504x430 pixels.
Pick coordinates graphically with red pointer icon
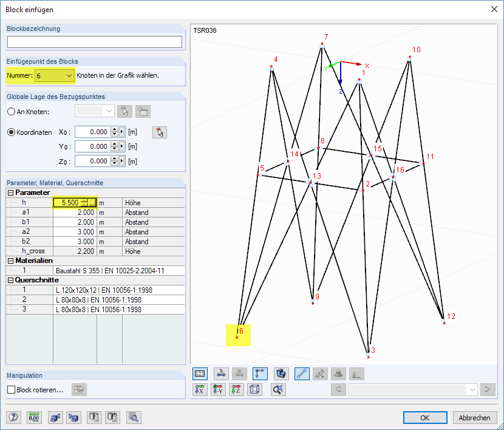click(x=160, y=132)
